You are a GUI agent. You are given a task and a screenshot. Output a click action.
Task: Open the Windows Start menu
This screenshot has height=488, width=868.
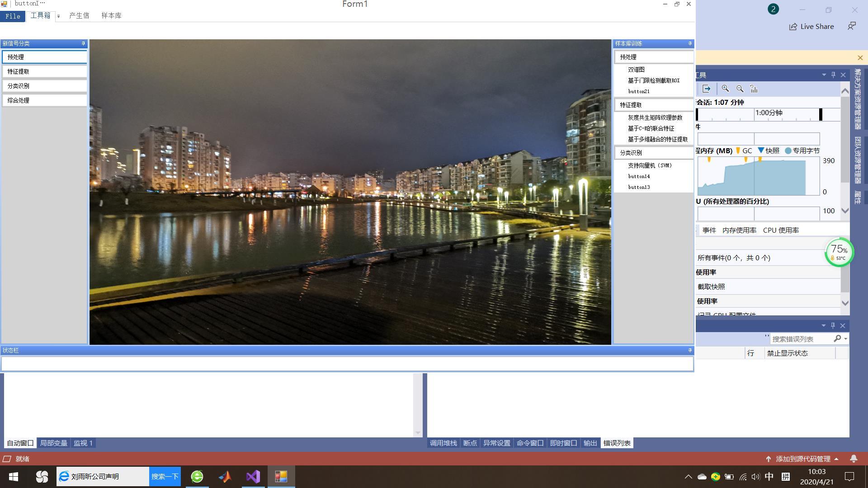[14, 477]
